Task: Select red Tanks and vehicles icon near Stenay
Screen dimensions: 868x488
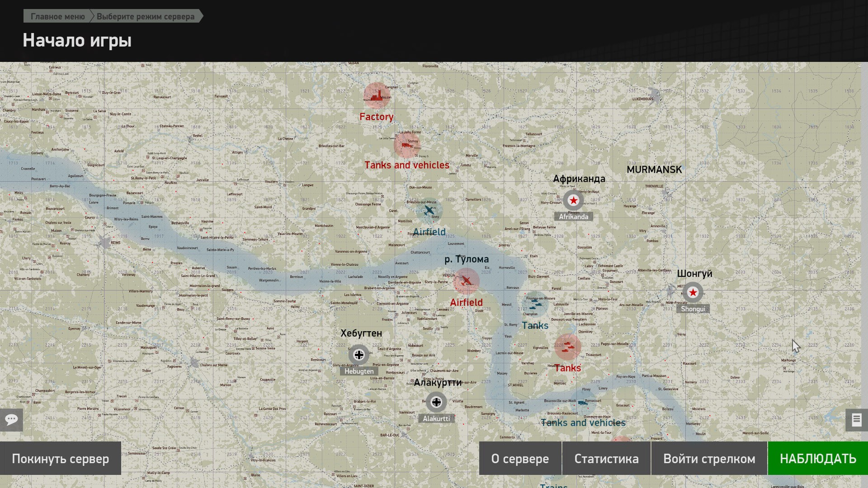Action: pyautogui.click(x=407, y=145)
